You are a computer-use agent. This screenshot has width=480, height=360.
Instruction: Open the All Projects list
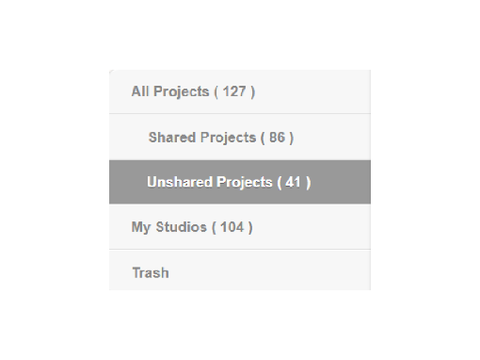point(240,92)
